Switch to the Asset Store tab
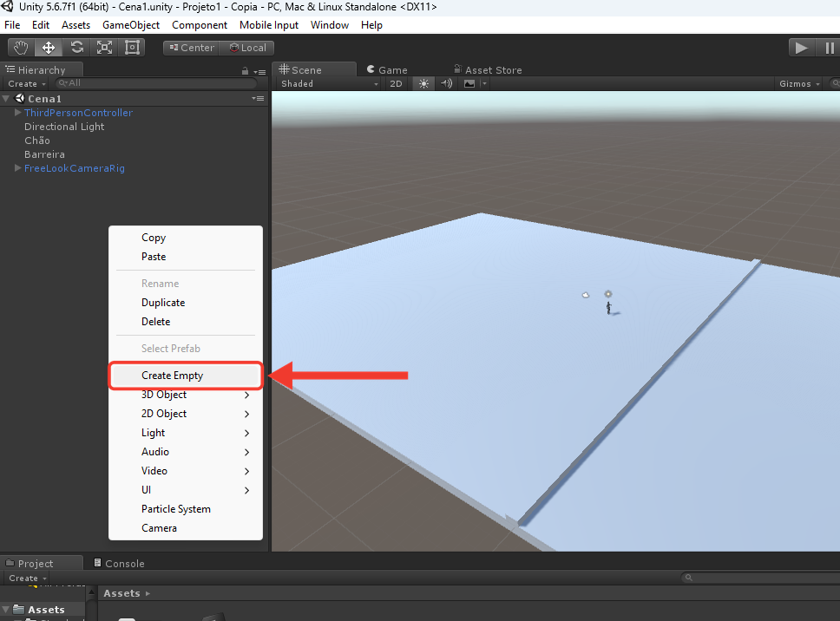Screen dimensions: 840x621 click(488, 69)
